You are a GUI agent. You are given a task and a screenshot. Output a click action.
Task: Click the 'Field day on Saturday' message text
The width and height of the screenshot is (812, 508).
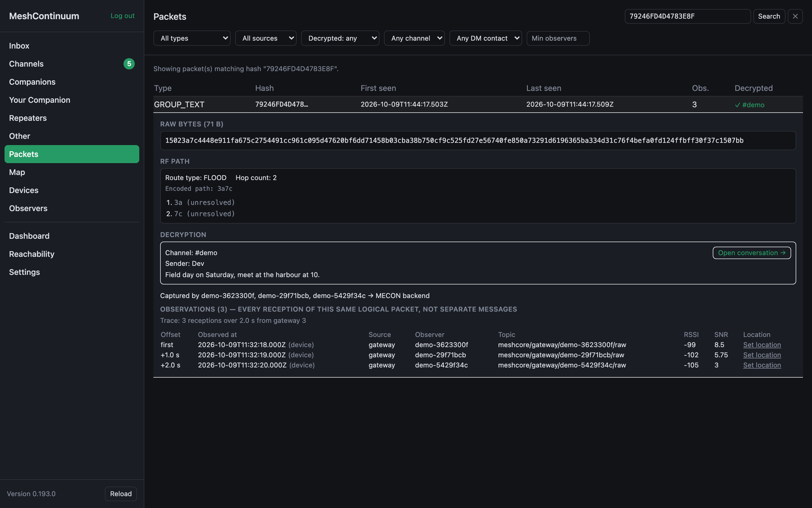click(x=242, y=275)
